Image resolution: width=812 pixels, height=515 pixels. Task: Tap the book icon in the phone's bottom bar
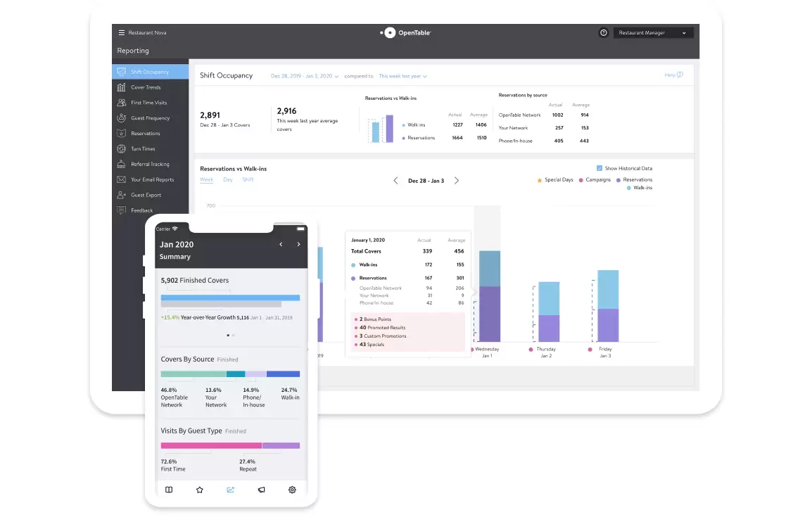[x=169, y=490]
